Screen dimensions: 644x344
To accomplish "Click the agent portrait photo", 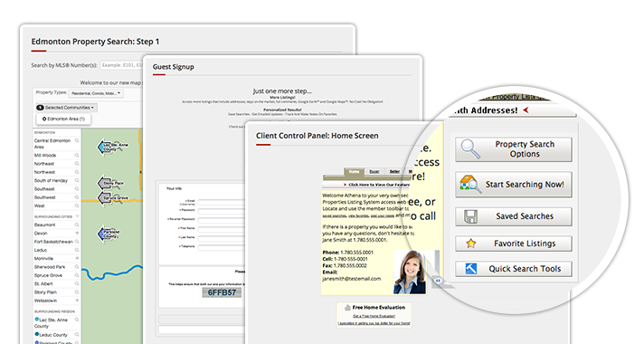I will (x=410, y=272).
